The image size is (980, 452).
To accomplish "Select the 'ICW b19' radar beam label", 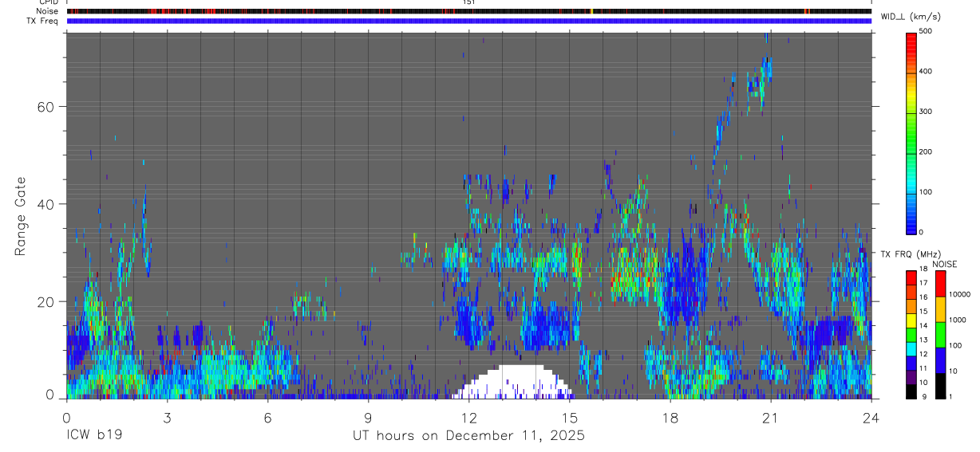I will pyautogui.click(x=93, y=436).
